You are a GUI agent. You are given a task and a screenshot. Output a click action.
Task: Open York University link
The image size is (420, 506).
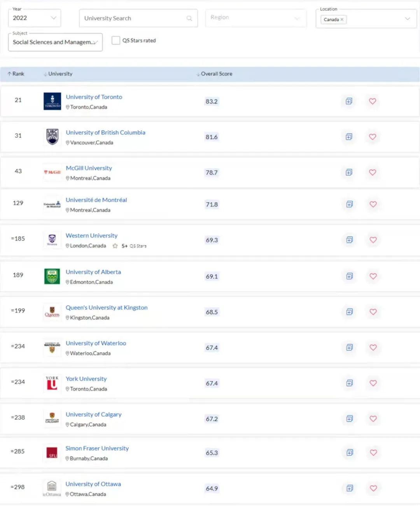coord(86,379)
